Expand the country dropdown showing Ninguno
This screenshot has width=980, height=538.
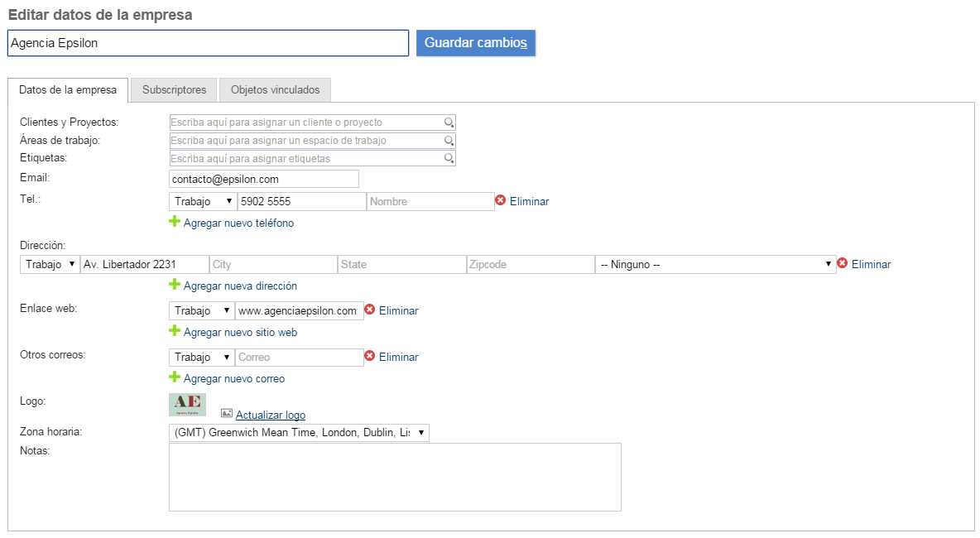[x=715, y=264]
